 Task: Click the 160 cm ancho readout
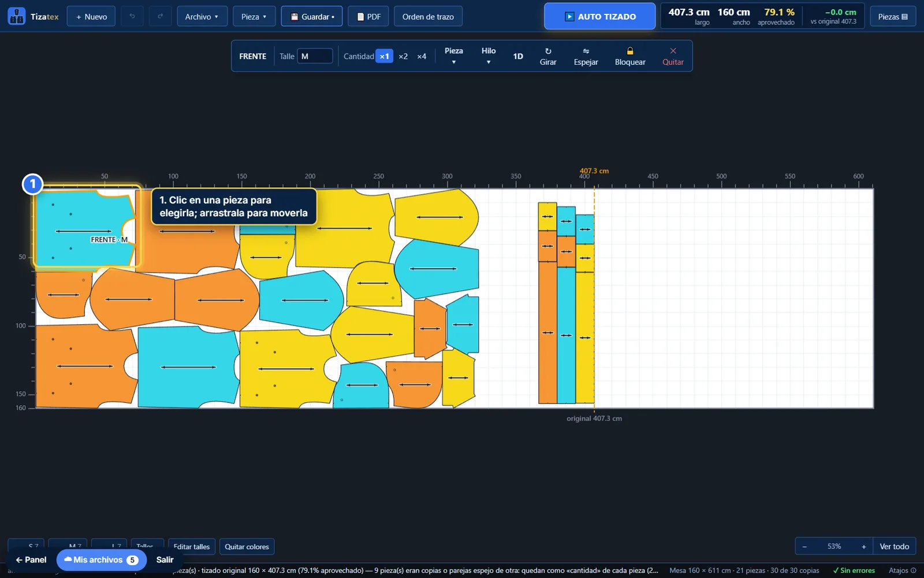pyautogui.click(x=734, y=16)
